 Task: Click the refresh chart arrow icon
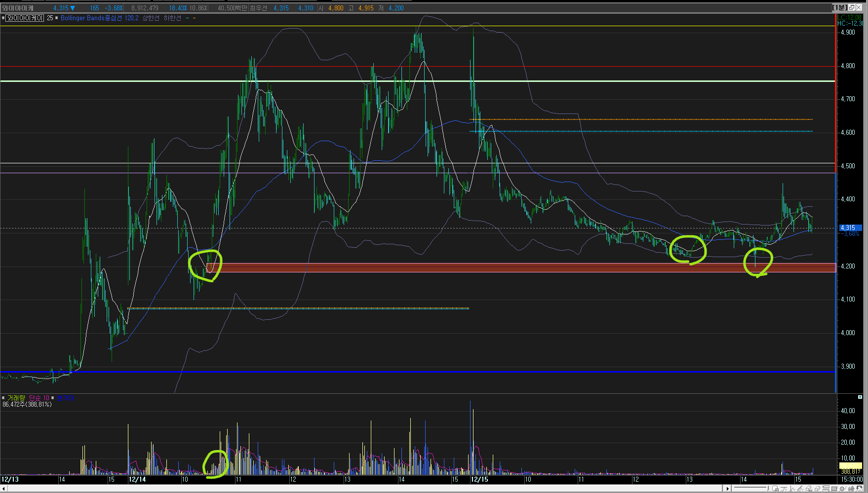(x=859, y=489)
